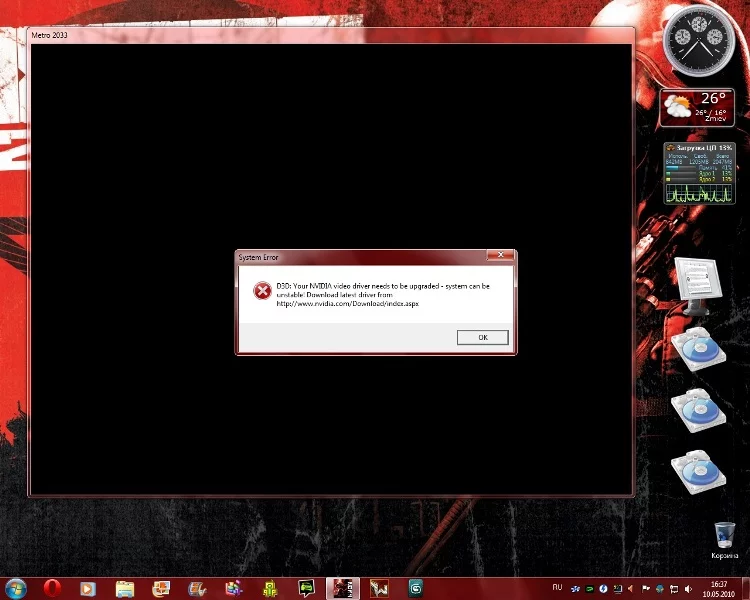Click the RU language indicator

tap(557, 587)
